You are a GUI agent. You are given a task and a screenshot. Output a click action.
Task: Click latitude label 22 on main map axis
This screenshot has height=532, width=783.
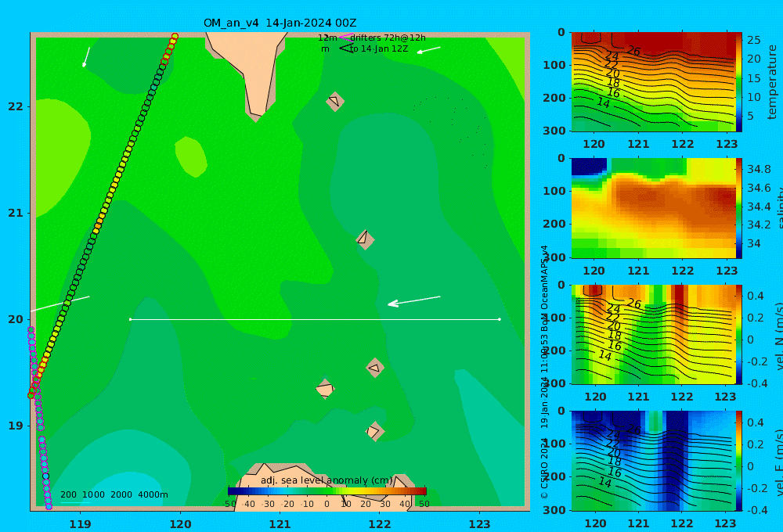coord(16,106)
